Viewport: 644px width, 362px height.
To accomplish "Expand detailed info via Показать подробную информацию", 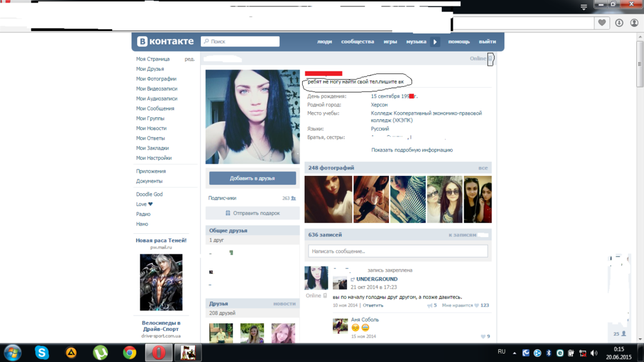I will point(412,150).
